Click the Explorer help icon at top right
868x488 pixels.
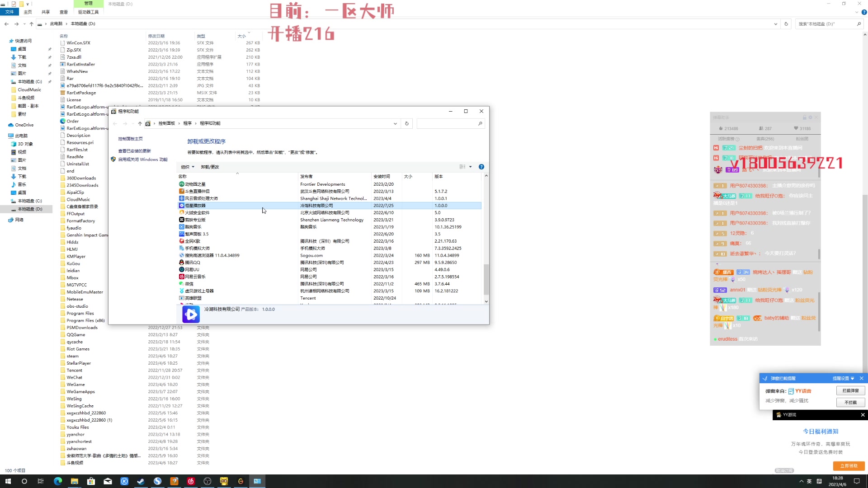coord(864,12)
